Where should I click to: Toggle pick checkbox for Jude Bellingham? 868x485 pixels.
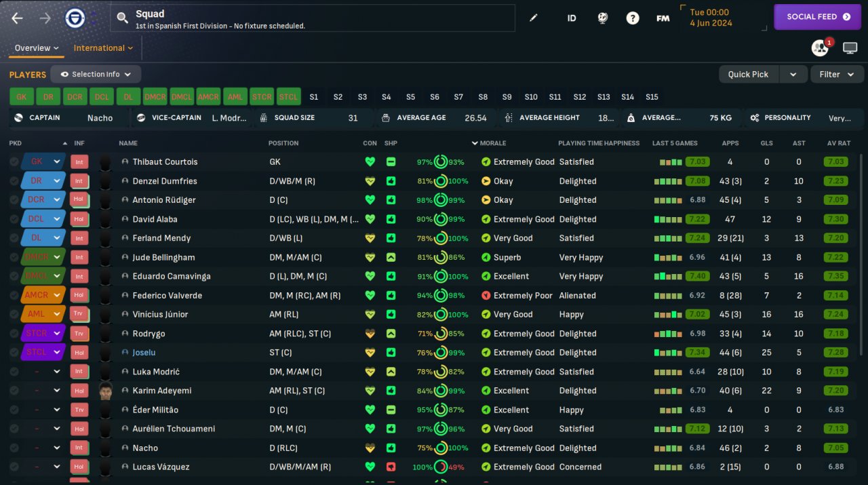14,258
